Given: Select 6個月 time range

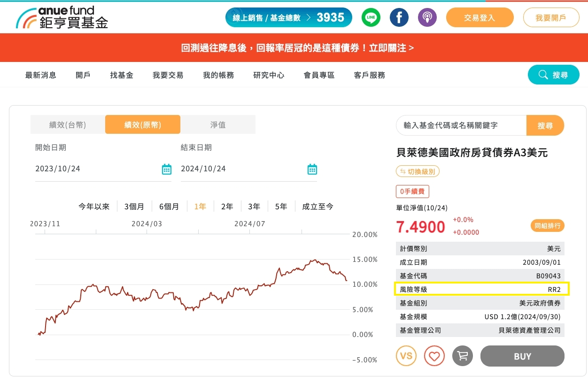Looking at the screenshot, I should click(169, 207).
